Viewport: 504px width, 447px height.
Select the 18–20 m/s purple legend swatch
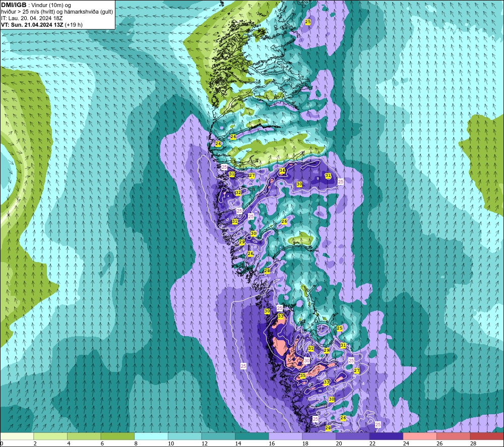click(x=319, y=436)
